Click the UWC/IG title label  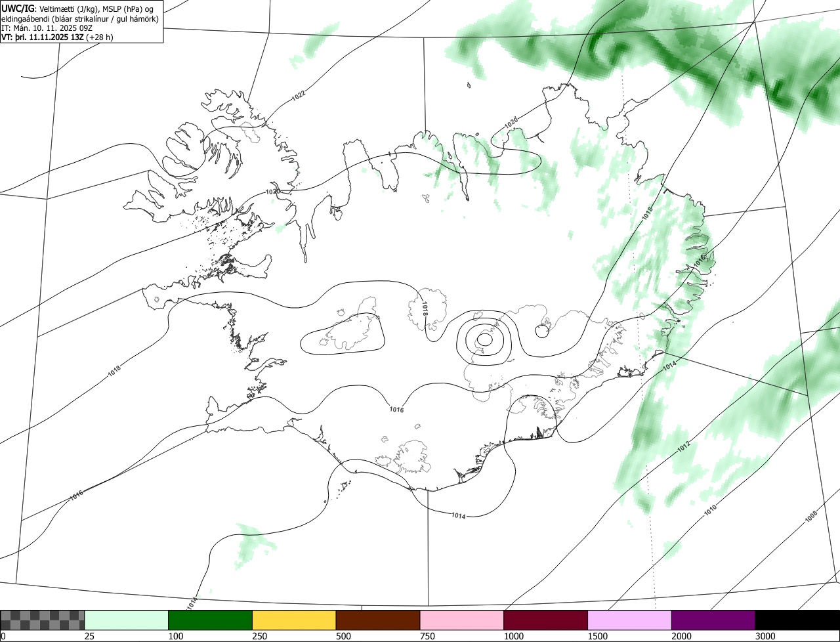18,9
